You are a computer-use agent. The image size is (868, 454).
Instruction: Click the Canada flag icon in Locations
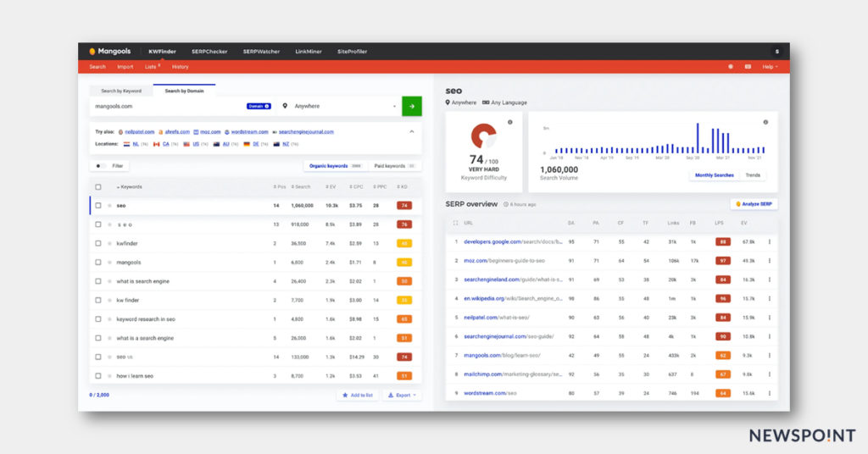click(x=157, y=144)
